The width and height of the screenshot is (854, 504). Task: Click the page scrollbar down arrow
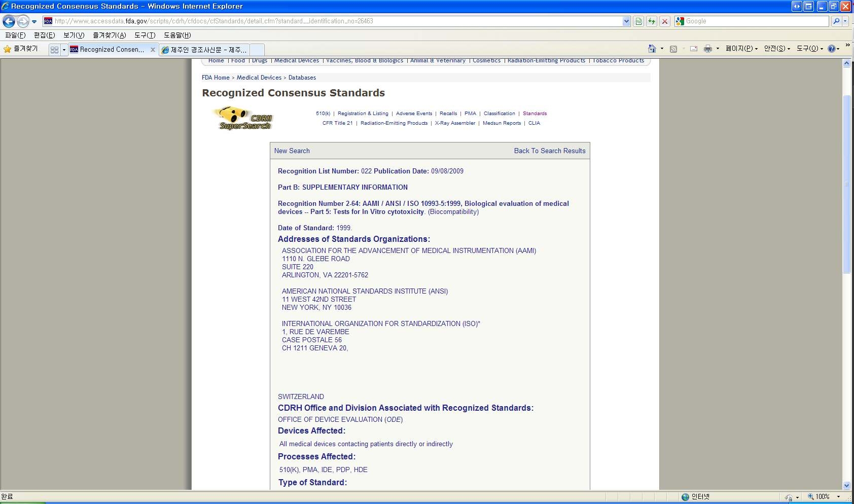point(846,485)
